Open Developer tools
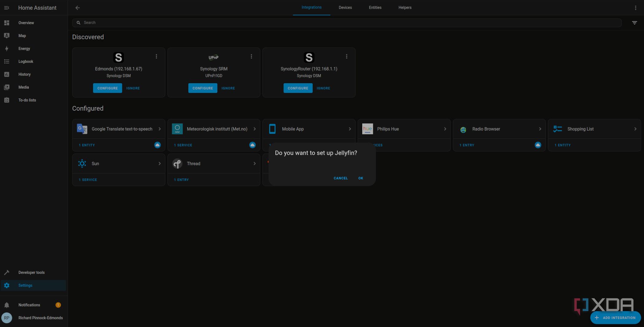Viewport: 644px width, 327px height. click(31, 272)
